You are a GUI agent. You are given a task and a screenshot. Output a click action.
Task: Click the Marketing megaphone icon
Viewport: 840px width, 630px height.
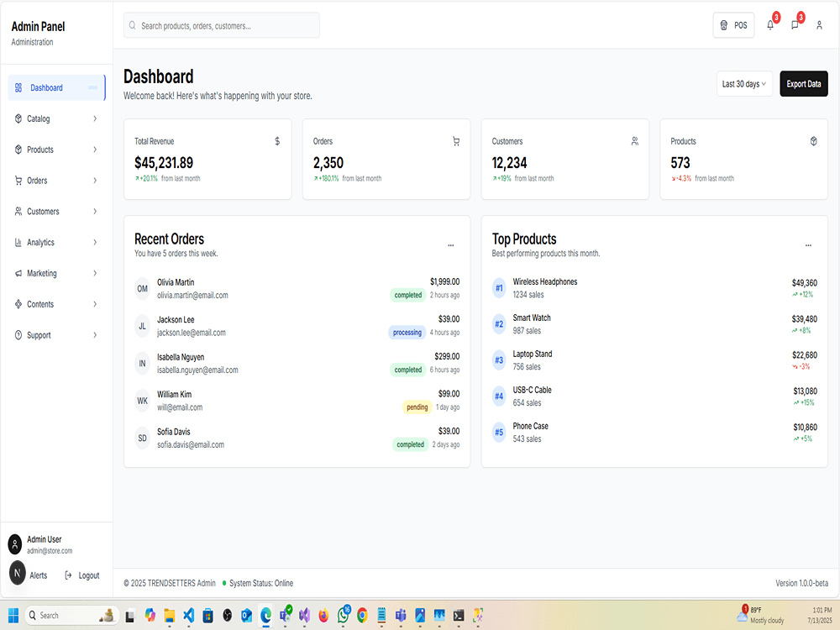pos(18,273)
